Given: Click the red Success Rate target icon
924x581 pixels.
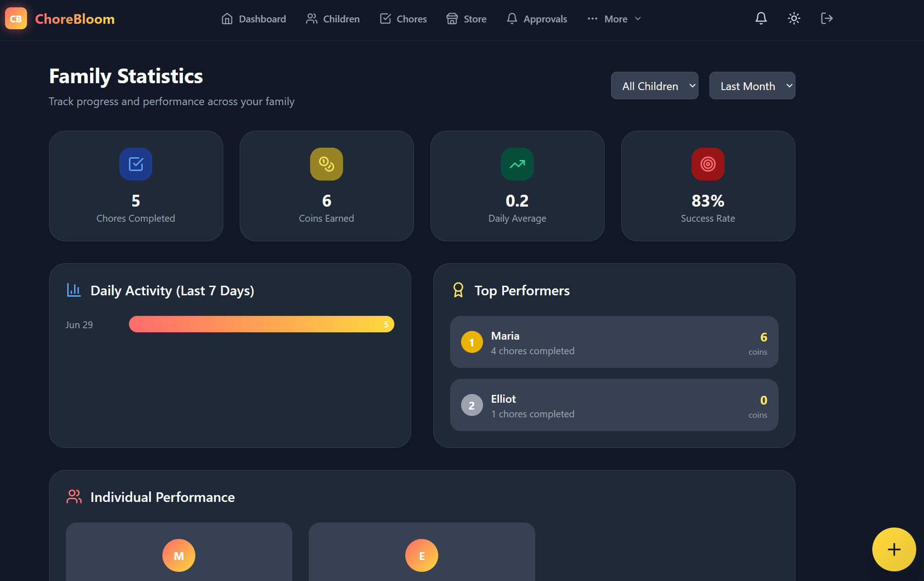Looking at the screenshot, I should (708, 164).
